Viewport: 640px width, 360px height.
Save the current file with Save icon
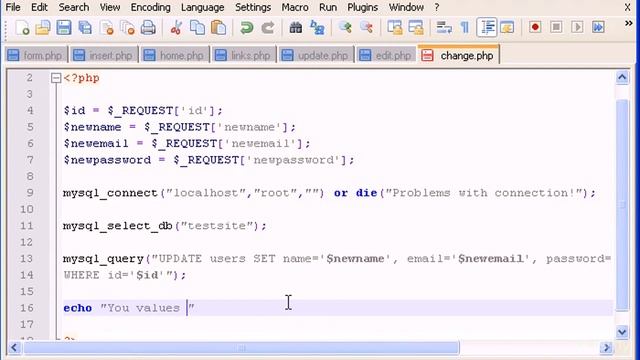coord(64,28)
